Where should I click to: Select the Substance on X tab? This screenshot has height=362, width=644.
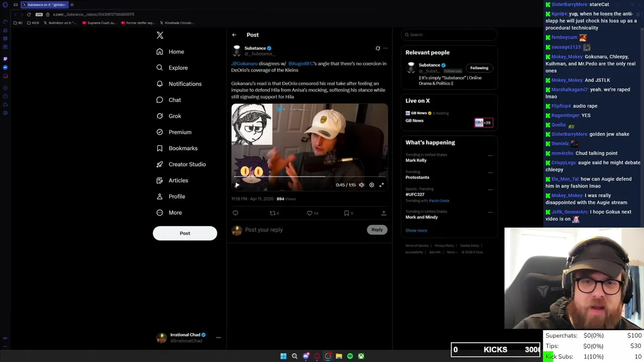pos(44,5)
